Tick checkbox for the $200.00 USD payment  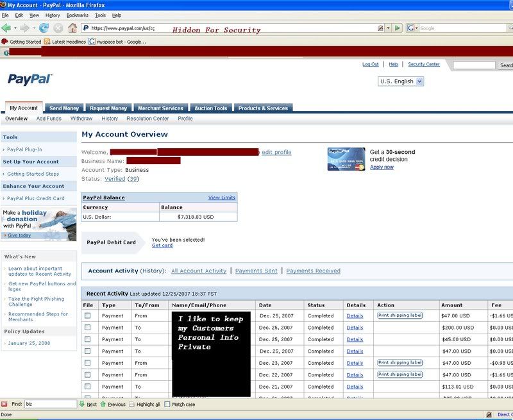coord(87,328)
